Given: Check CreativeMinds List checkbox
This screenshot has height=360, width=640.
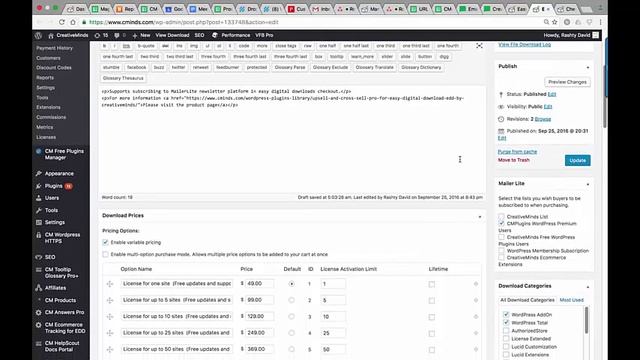Looking at the screenshot, I should click(x=501, y=217).
